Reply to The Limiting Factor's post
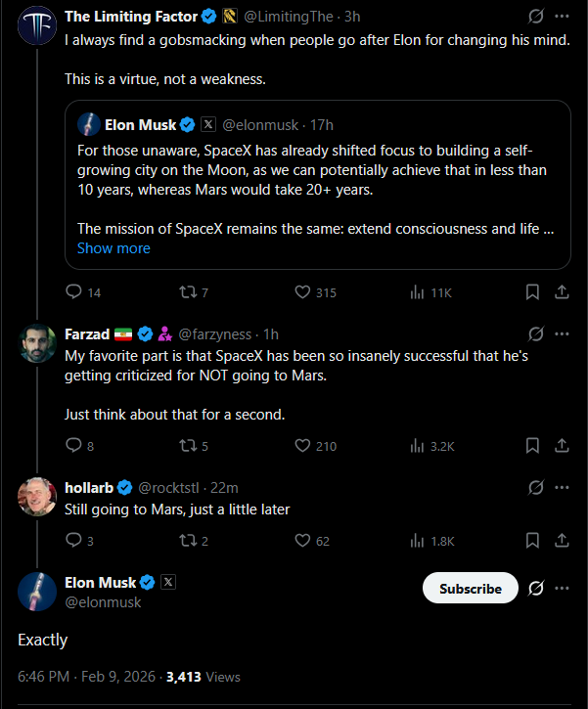 73,291
